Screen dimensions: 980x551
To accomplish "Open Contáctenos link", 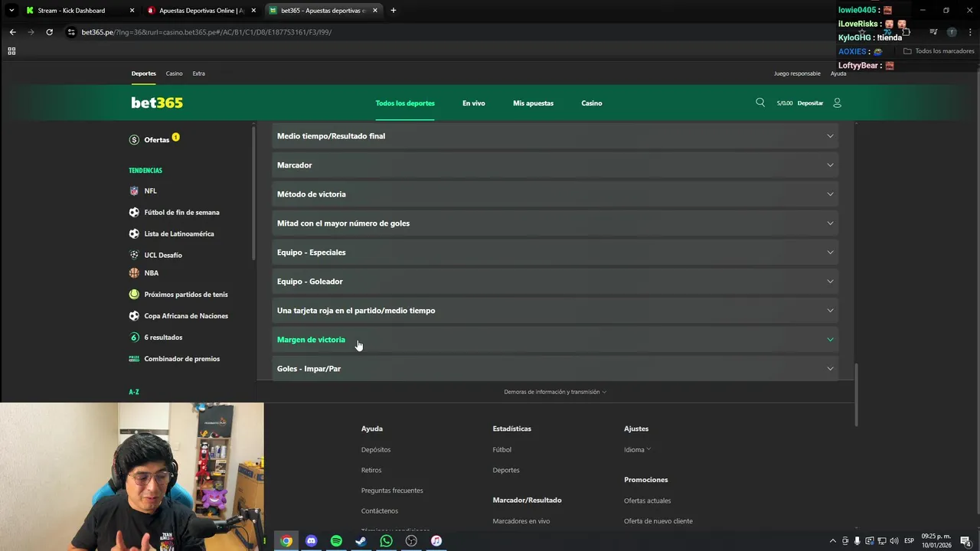I will [x=380, y=511].
